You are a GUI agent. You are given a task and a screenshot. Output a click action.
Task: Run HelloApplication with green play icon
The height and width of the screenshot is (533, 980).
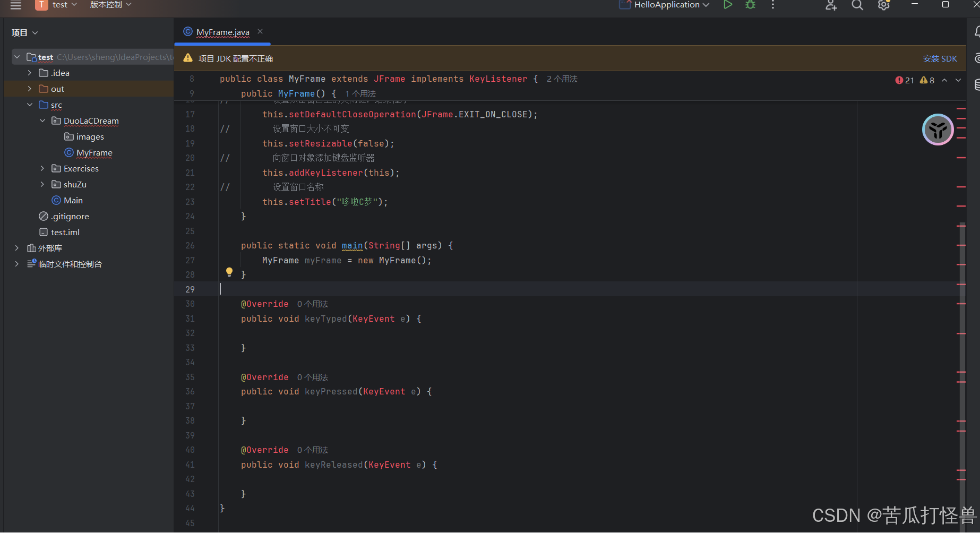click(x=728, y=5)
